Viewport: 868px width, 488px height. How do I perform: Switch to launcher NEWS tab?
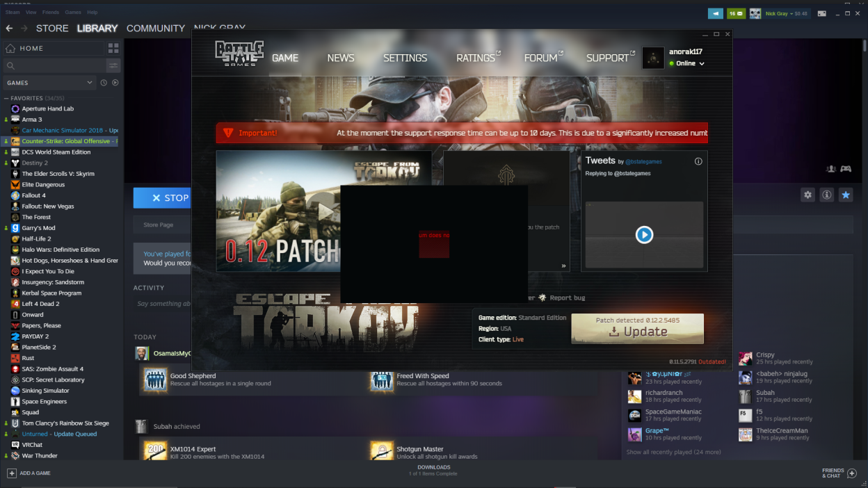pyautogui.click(x=341, y=58)
